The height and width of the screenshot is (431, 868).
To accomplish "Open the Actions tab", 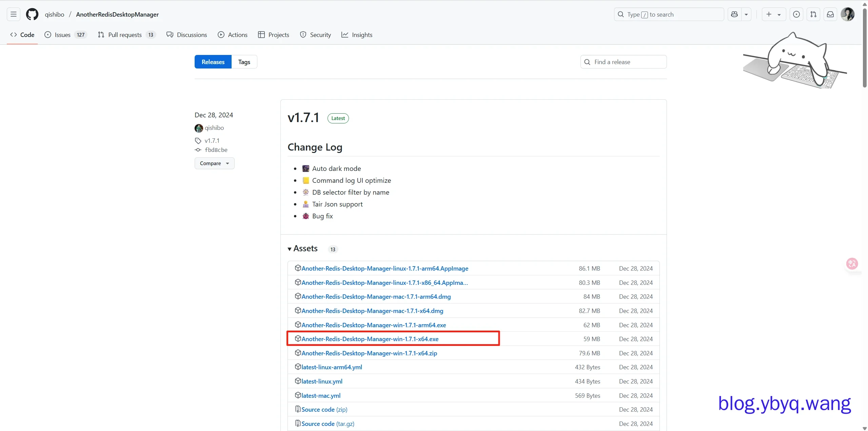I will [x=233, y=35].
